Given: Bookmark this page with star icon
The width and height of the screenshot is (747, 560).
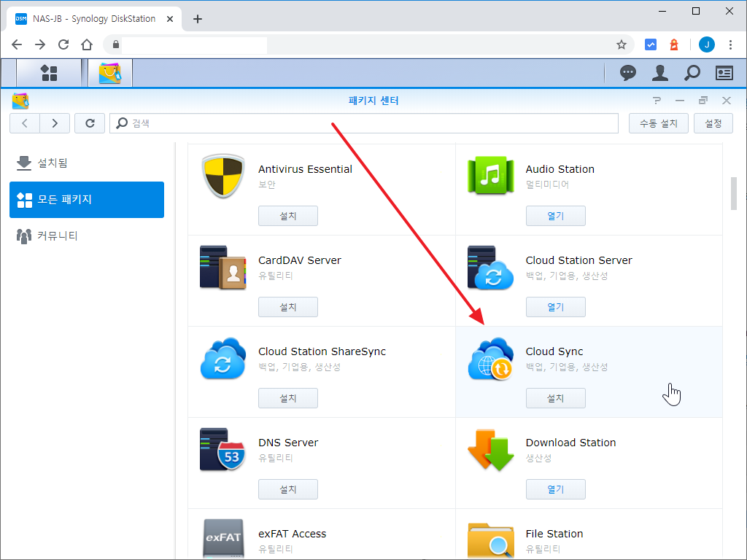Looking at the screenshot, I should coord(622,44).
